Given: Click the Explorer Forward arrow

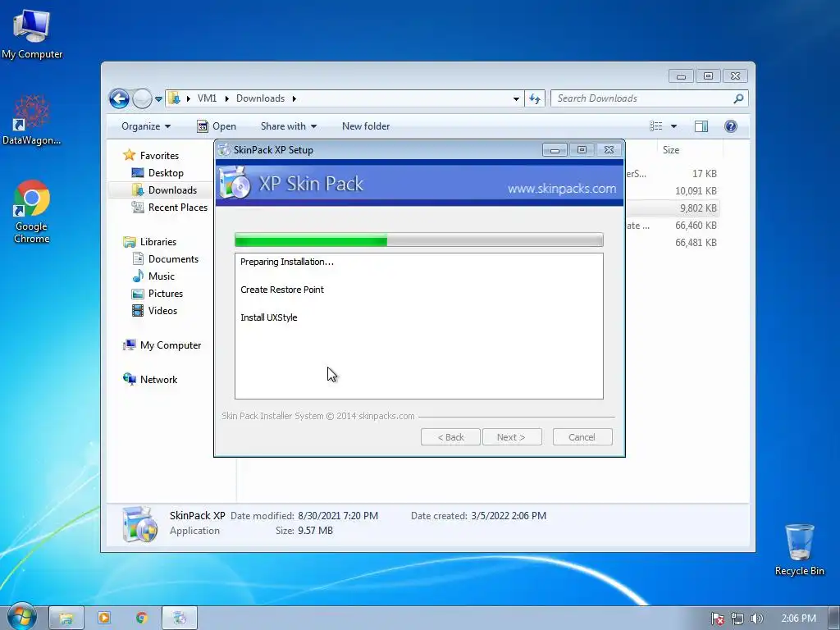Looking at the screenshot, I should (x=142, y=98).
